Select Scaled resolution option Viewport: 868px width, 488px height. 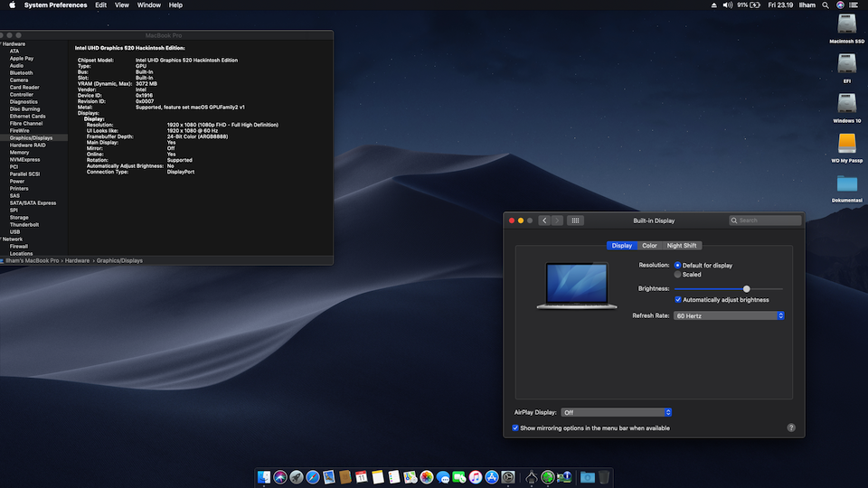coord(677,275)
